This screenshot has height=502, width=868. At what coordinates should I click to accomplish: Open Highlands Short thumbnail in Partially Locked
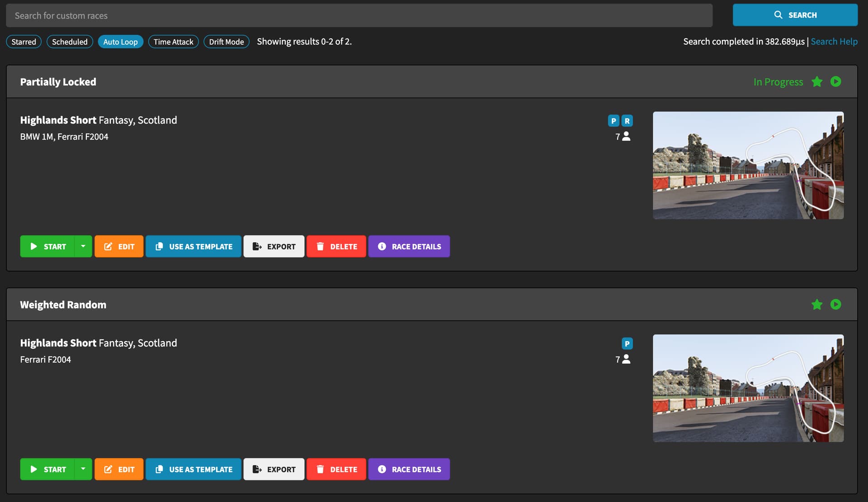(748, 165)
